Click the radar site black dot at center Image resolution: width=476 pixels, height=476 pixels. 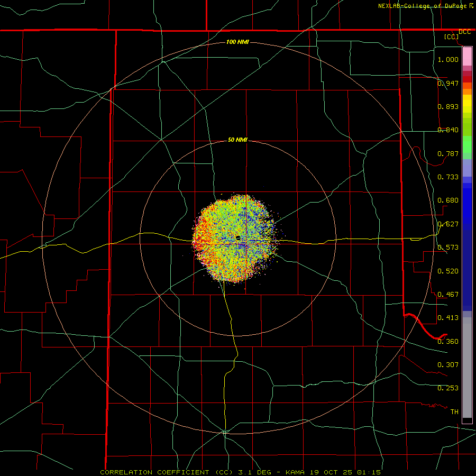(238, 237)
